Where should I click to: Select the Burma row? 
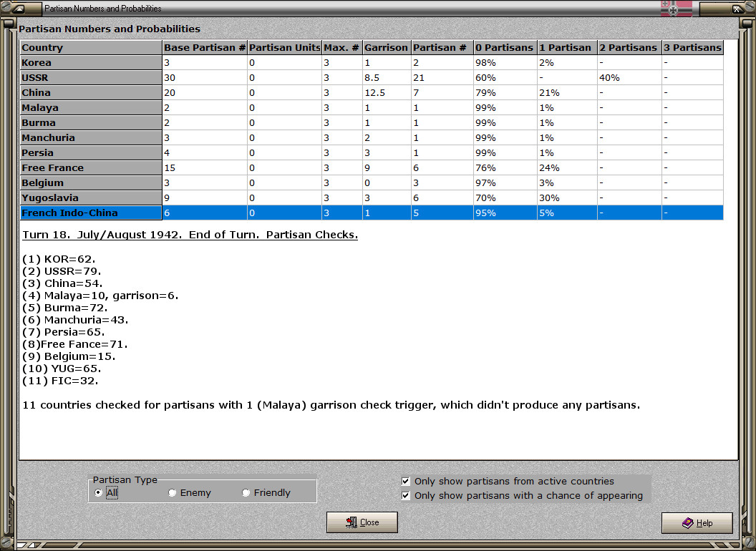pos(372,122)
